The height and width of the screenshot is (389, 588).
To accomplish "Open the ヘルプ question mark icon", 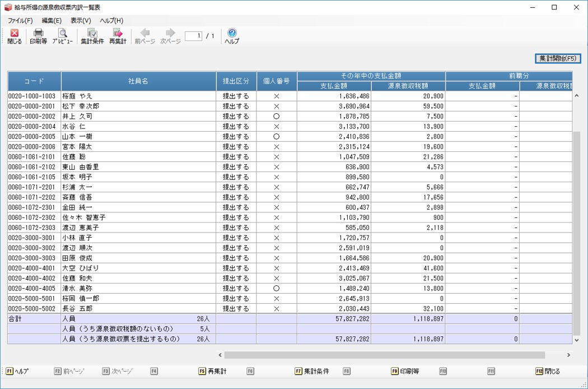I will (x=232, y=36).
